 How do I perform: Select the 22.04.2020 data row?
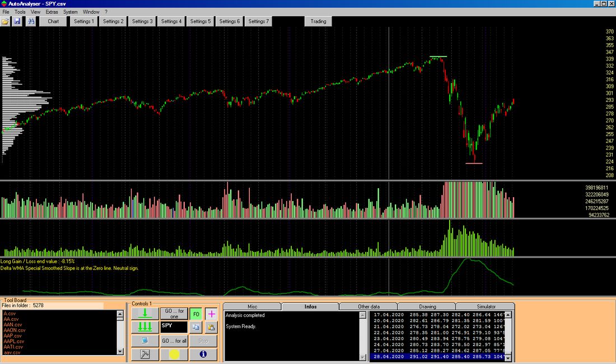coord(437,333)
